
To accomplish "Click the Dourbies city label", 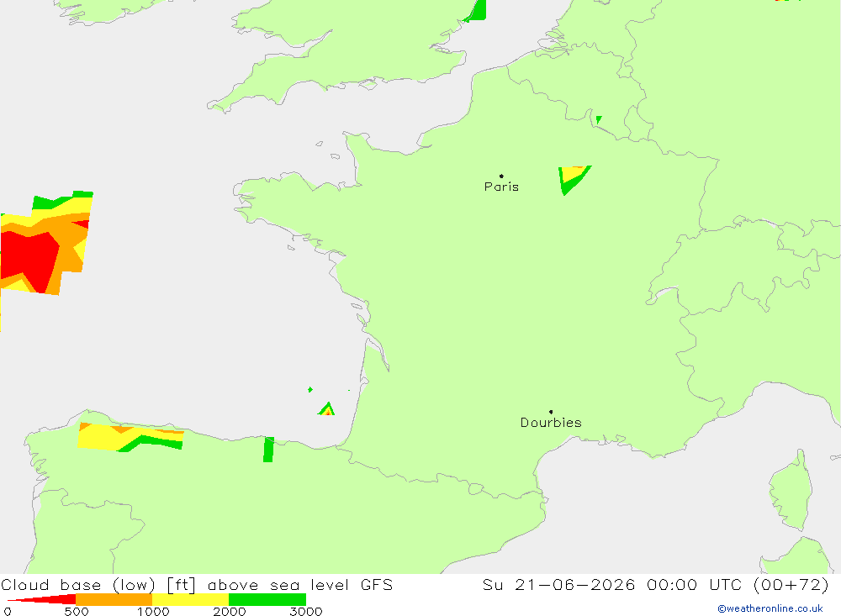I will [551, 423].
